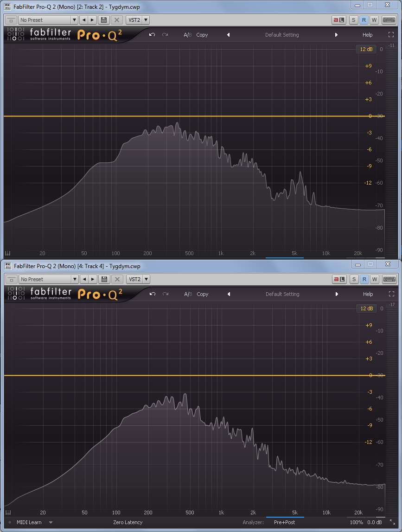Open VST2 dropdown arrow in Track 2 window
This screenshot has width=402, height=532.
pyautogui.click(x=146, y=20)
